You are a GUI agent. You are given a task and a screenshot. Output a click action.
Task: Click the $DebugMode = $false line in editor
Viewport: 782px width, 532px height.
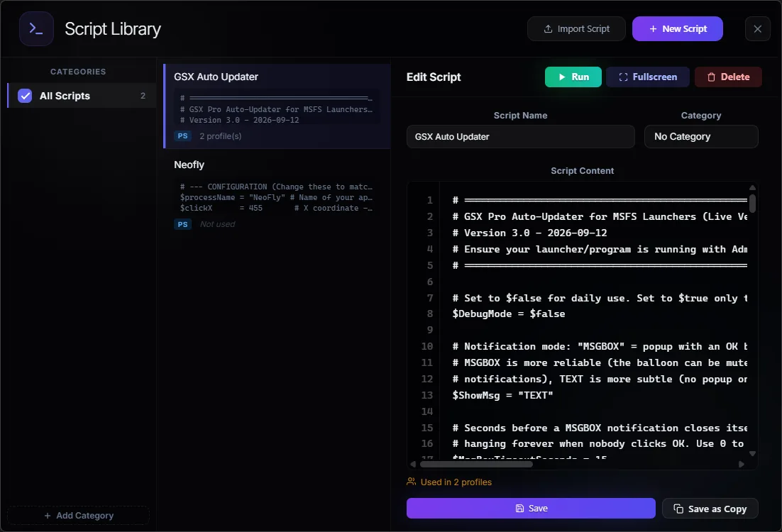pyautogui.click(x=509, y=314)
